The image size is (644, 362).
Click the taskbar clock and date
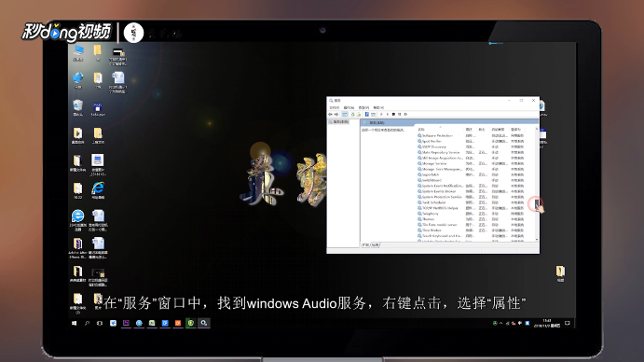point(547,324)
